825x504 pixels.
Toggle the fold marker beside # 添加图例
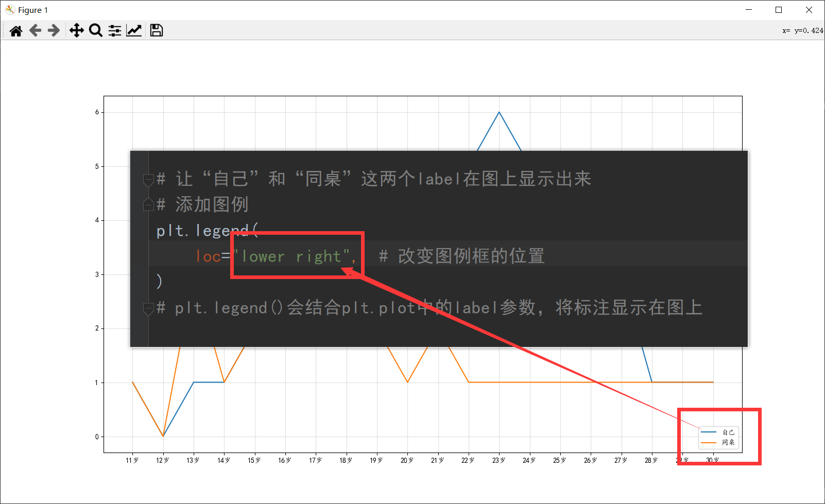[148, 204]
